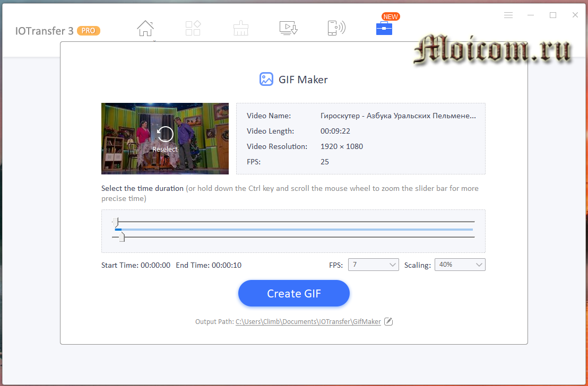The width and height of the screenshot is (588, 386).
Task: Minimize the IOTransfer window
Action: click(531, 15)
